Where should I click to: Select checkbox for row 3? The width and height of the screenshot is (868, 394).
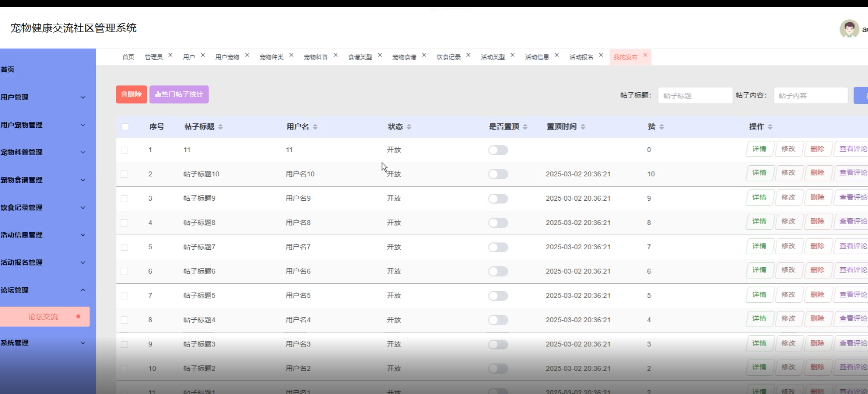point(124,198)
